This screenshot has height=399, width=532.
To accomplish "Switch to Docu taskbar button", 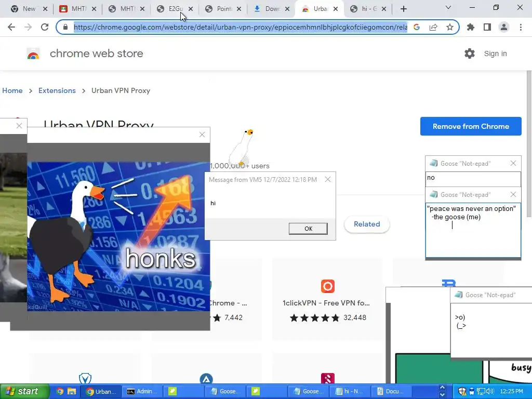I will coord(391,392).
